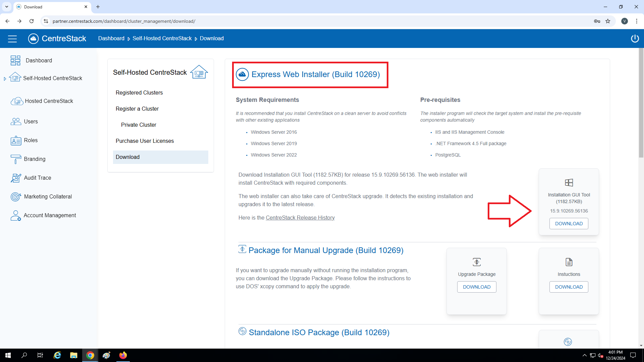Image resolution: width=644 pixels, height=362 pixels.
Task: Click the CentreStack logo icon
Action: (x=33, y=39)
